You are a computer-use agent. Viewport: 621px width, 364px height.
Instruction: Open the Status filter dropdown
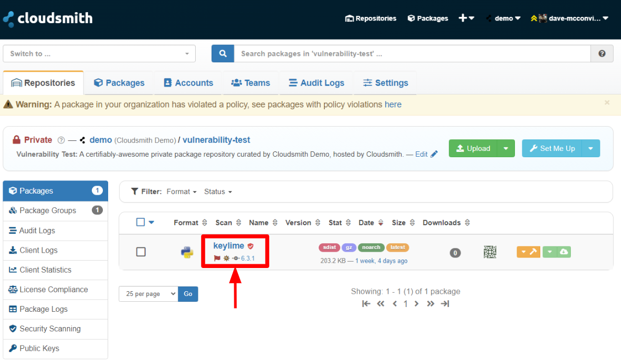218,191
